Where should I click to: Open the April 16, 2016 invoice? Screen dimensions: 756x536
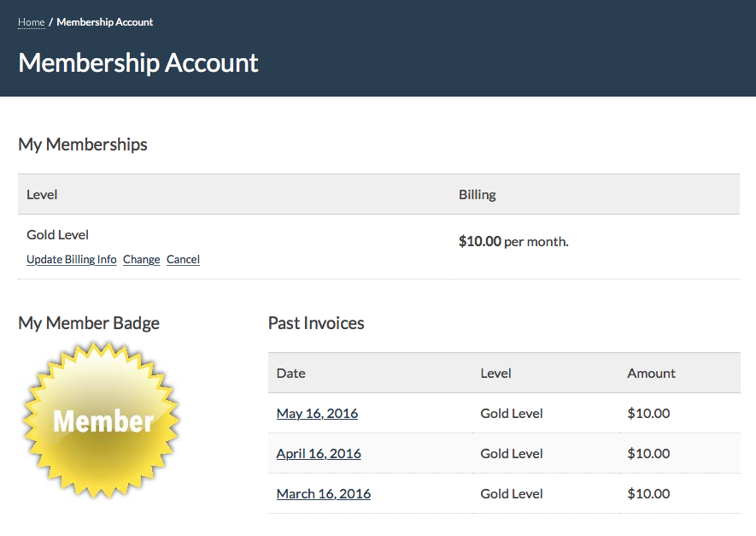point(319,454)
